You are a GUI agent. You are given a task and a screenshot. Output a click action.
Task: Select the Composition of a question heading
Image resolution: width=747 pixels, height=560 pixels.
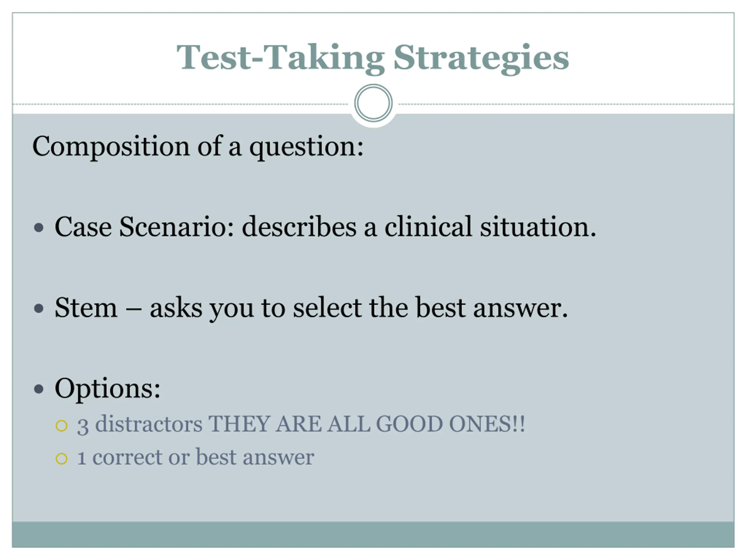pos(198,147)
